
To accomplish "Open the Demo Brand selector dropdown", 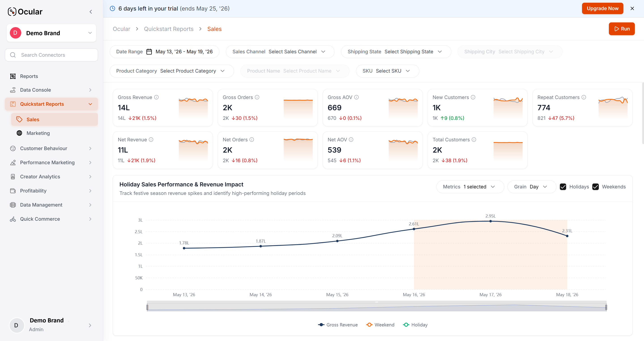I will 51,33.
